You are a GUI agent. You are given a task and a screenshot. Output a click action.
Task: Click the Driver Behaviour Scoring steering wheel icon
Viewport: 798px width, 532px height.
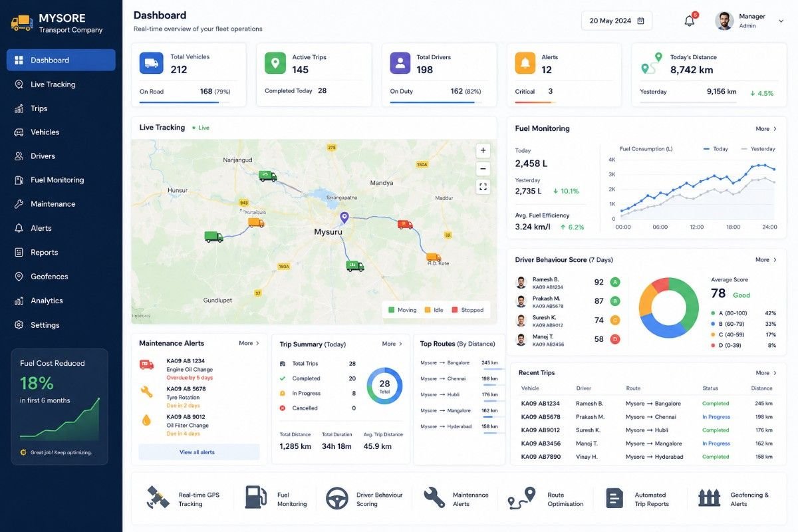click(x=337, y=498)
